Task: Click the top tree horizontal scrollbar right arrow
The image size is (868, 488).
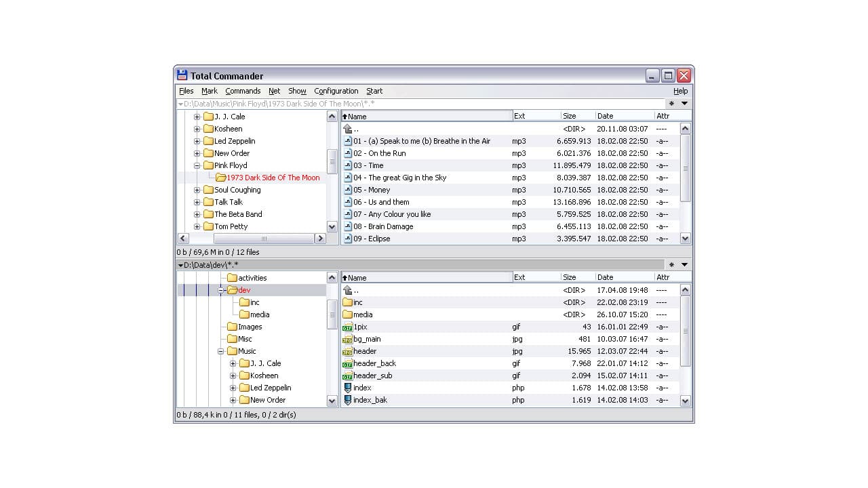Action: [320, 239]
